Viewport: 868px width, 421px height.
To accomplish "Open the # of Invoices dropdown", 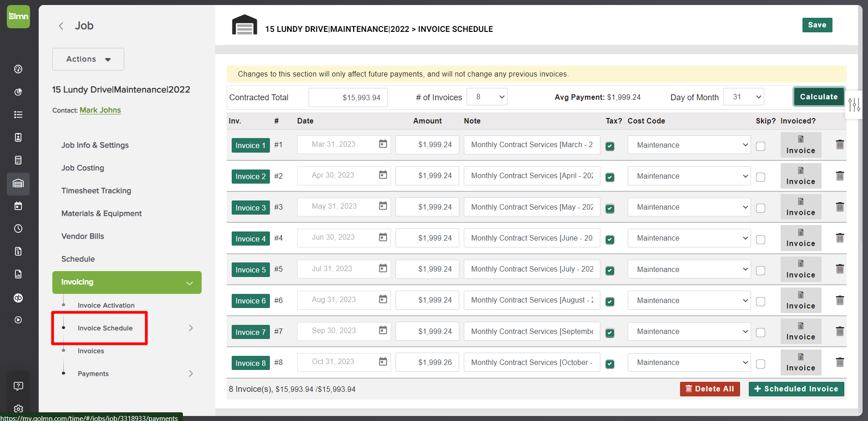I will pos(487,97).
